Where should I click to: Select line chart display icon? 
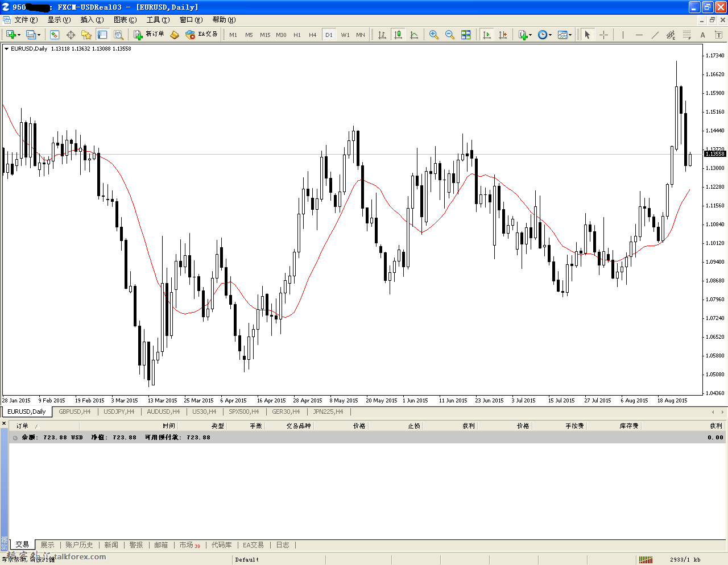[x=414, y=35]
